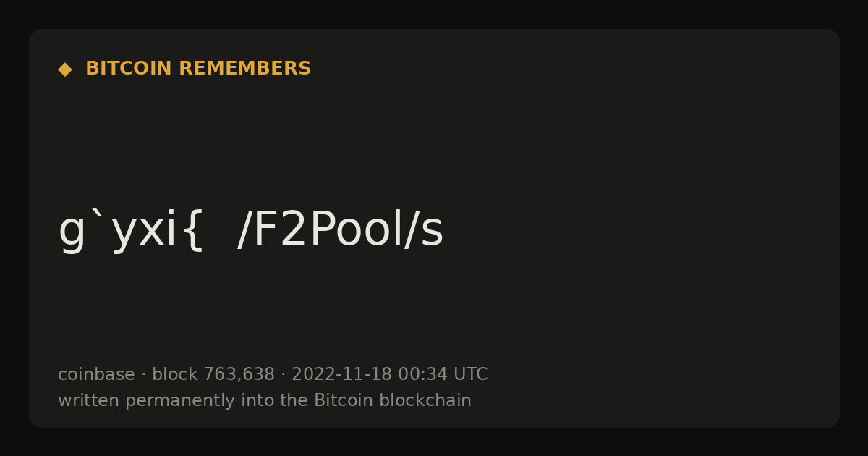Viewport: 868px width, 456px height.
Task: Click the g`yxi{ characters of the message
Action: pos(131,230)
